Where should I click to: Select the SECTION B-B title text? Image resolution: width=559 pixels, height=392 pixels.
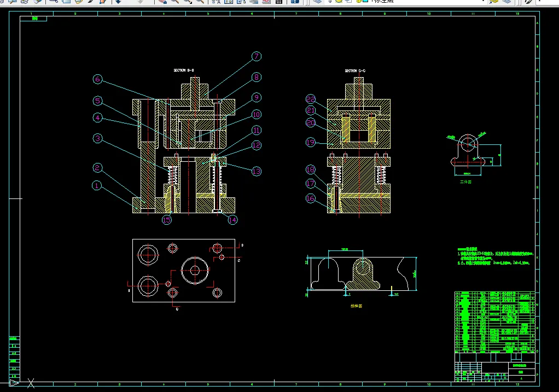184,71
